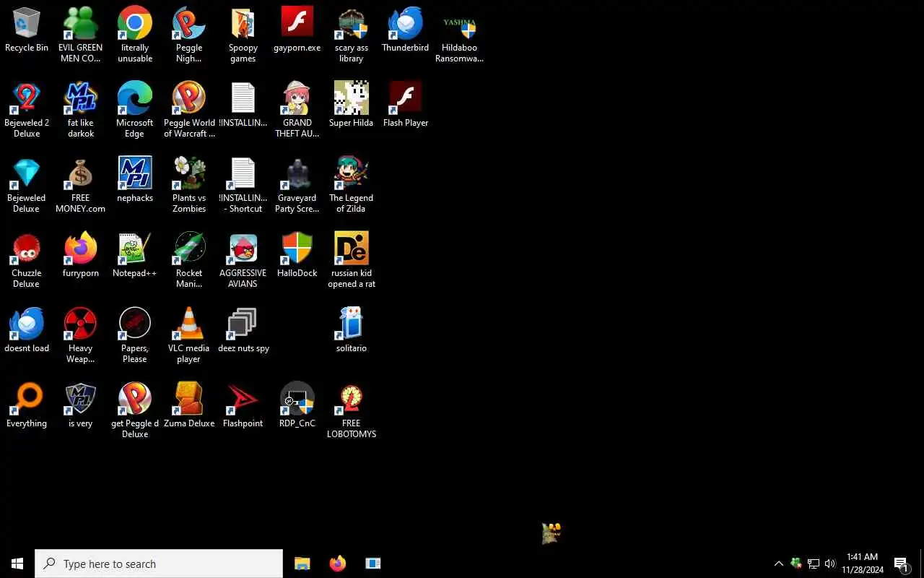Select the Peggle Nights icon
The width and height of the screenshot is (924, 578).
(x=189, y=35)
